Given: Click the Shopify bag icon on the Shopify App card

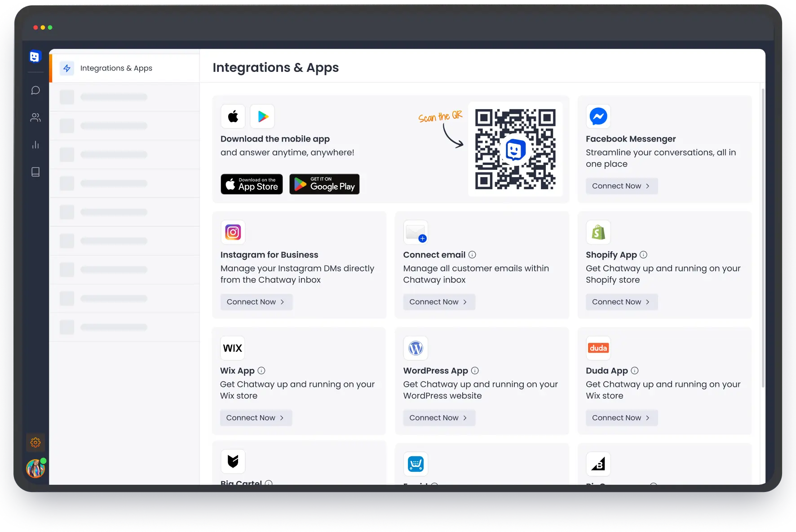Looking at the screenshot, I should 598,232.
